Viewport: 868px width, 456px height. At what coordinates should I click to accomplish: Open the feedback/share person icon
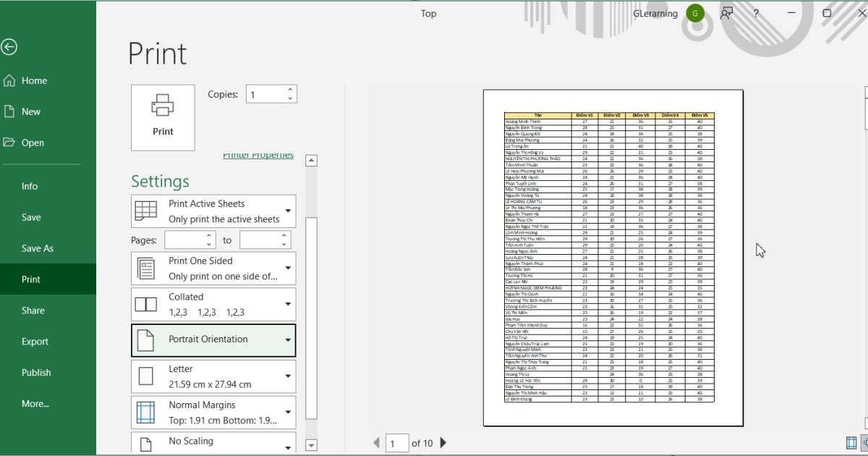(726, 13)
